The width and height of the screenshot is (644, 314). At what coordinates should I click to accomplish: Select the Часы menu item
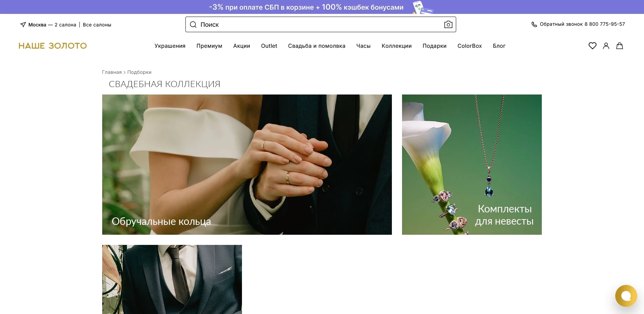pyautogui.click(x=363, y=46)
